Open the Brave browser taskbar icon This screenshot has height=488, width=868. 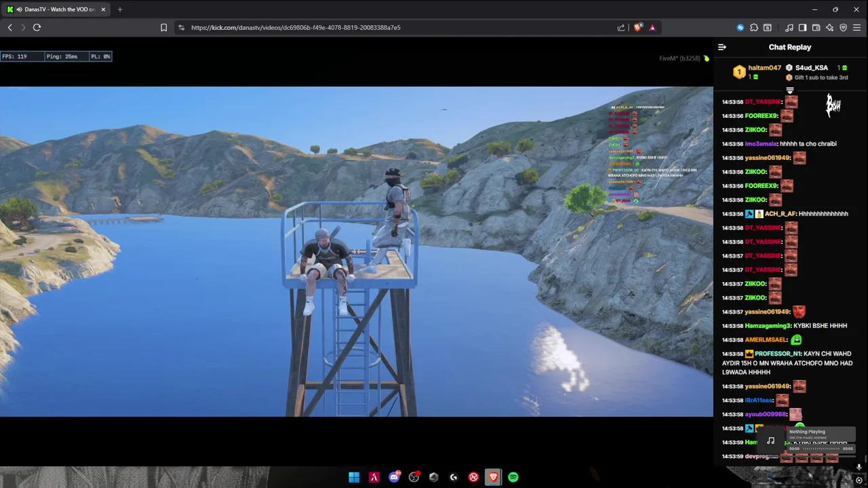[x=493, y=477]
